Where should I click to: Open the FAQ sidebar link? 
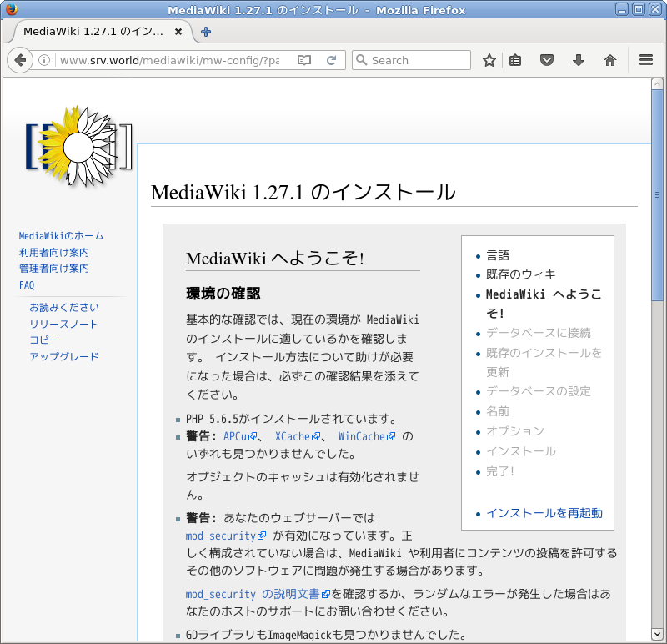click(x=27, y=285)
